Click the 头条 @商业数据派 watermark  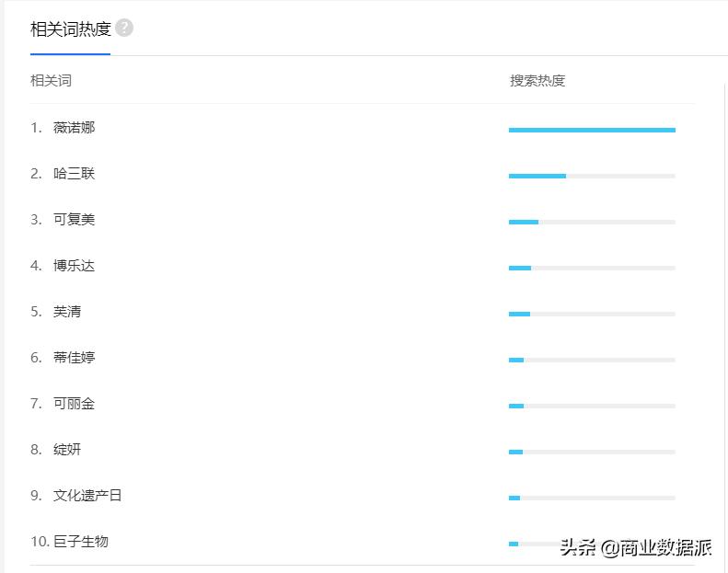636,547
